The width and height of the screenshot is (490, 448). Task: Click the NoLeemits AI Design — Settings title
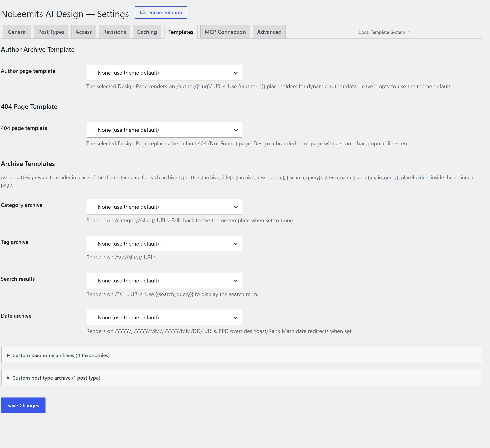tap(65, 14)
